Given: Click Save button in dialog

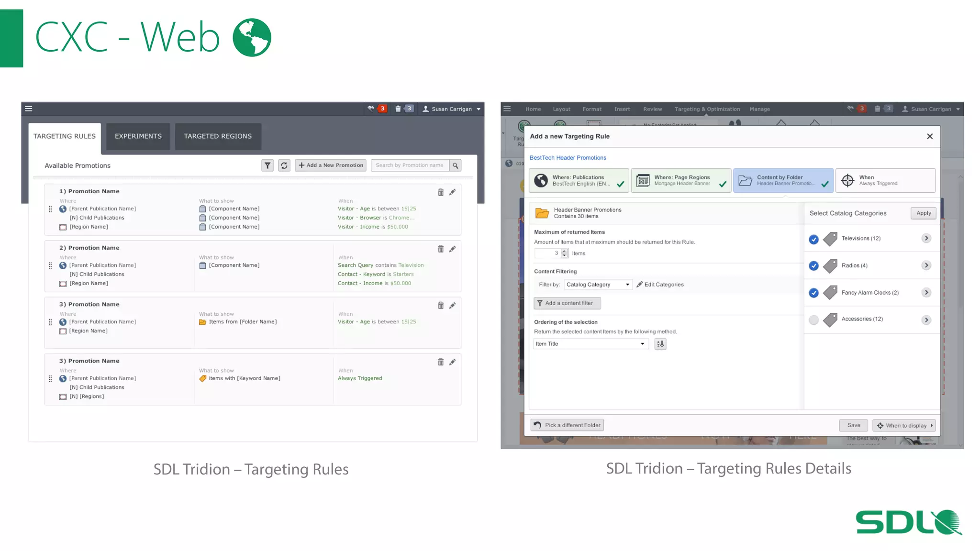Looking at the screenshot, I should (x=854, y=425).
